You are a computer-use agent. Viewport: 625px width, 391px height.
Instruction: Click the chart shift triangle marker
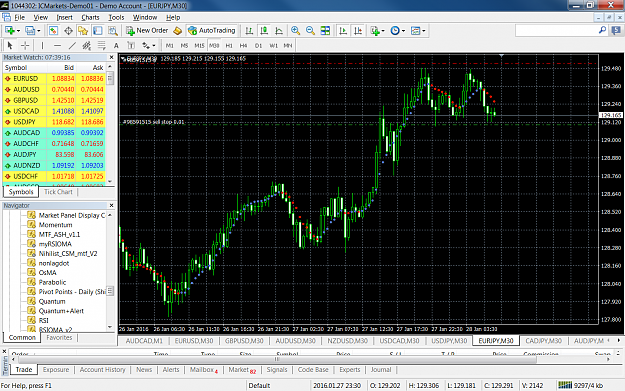pos(501,56)
